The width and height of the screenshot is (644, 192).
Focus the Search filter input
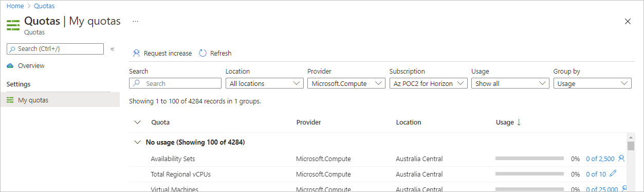click(x=175, y=83)
